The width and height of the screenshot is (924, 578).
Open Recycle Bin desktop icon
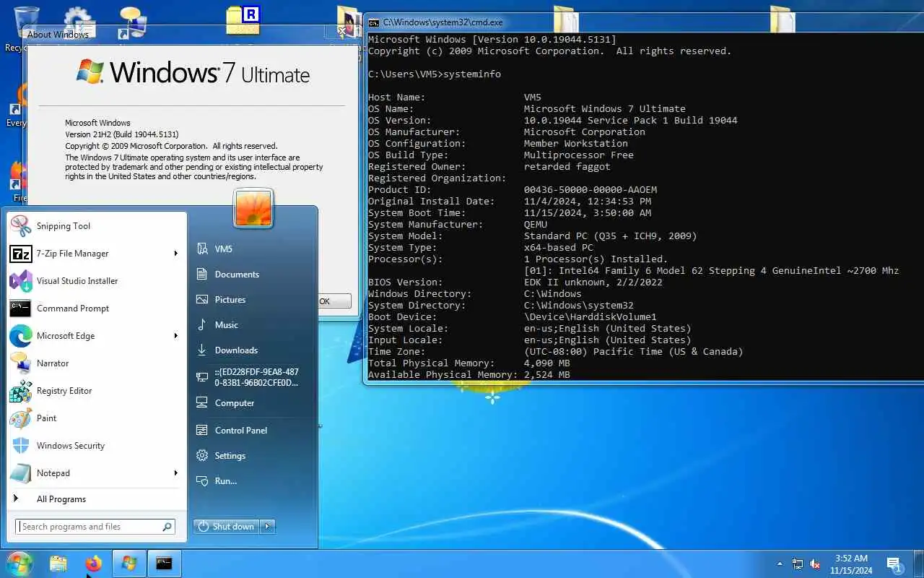(x=26, y=29)
